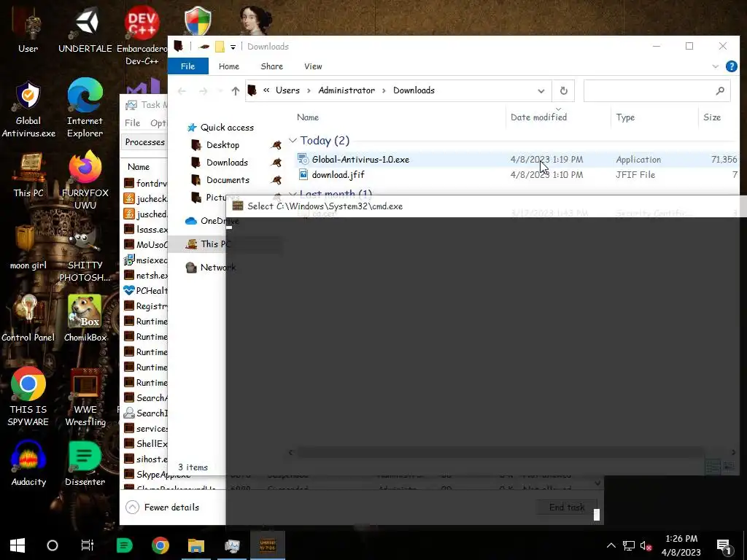Open the User desktop folder icon
Screen dimensions: 747x560
point(28,31)
